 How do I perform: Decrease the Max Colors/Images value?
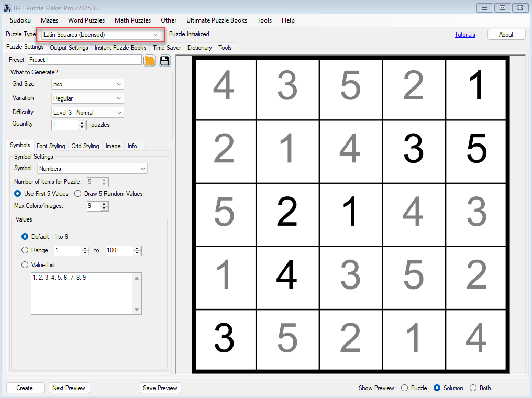[x=104, y=208]
